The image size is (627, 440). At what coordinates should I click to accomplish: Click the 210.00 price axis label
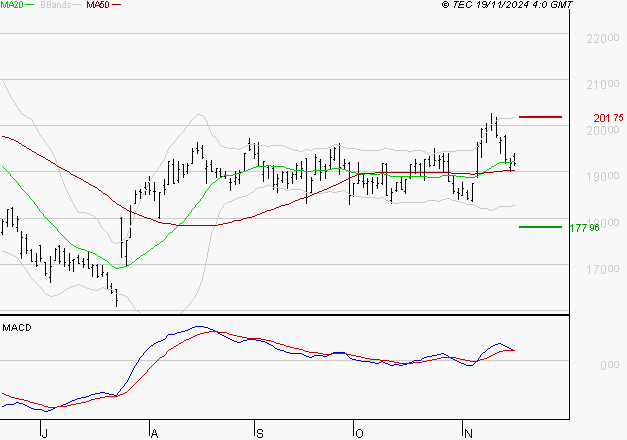tap(603, 84)
